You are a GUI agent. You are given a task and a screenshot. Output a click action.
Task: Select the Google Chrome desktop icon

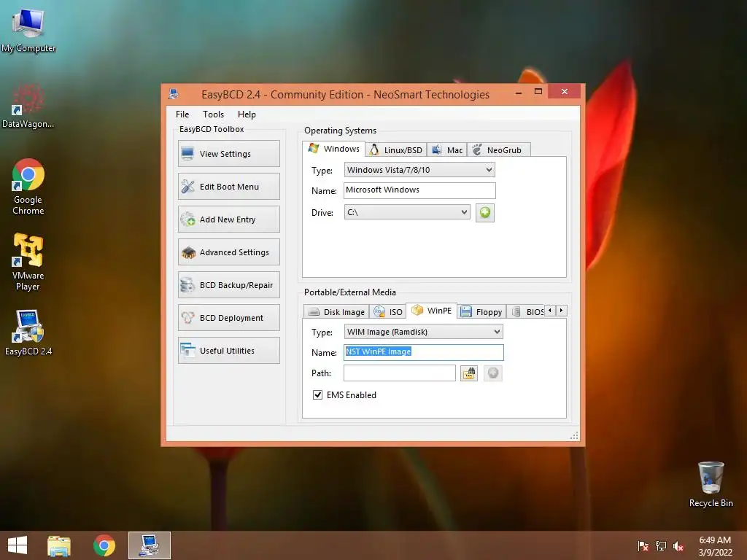28,187
